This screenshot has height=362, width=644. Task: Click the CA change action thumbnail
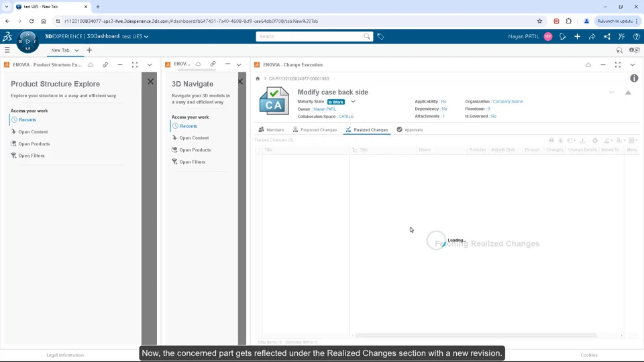click(274, 101)
